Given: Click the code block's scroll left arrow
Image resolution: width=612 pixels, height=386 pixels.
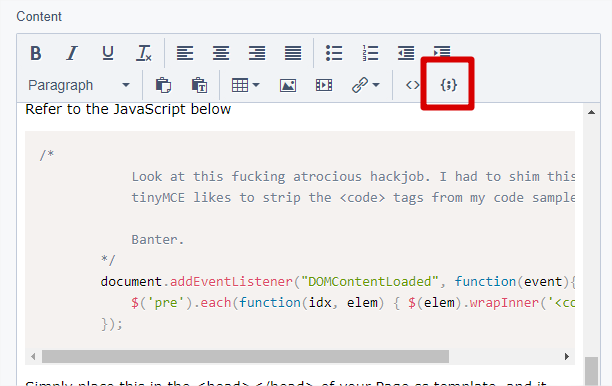Looking at the screenshot, I should (33, 356).
